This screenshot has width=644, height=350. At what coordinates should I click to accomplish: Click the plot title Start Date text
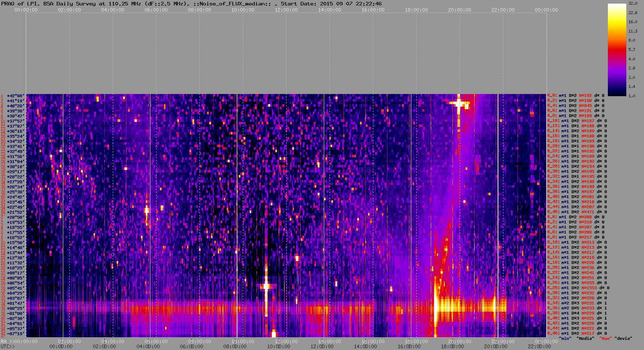[x=331, y=4]
